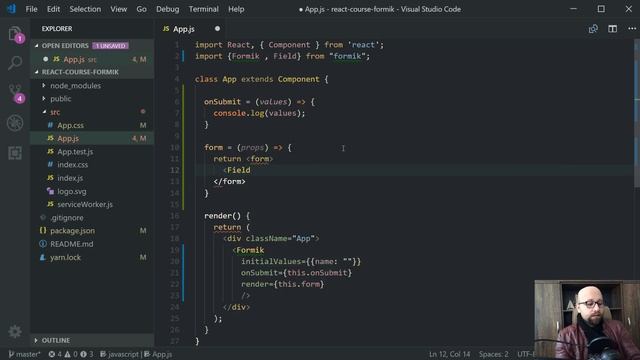
Task: Open the Terminal menu
Action: [x=203, y=9]
